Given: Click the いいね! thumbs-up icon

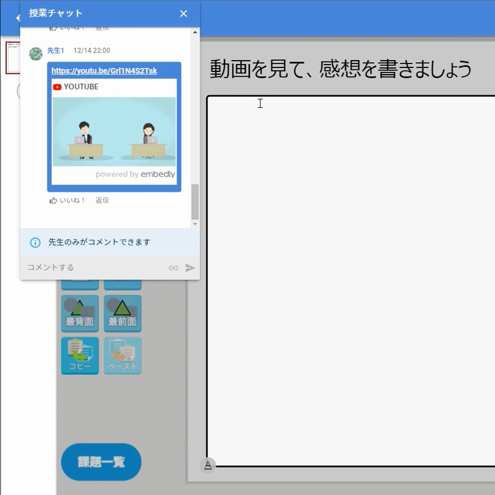Looking at the screenshot, I should tap(53, 200).
